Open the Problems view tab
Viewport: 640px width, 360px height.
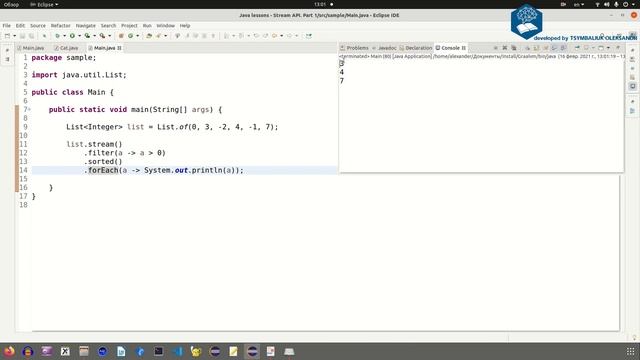pyautogui.click(x=354, y=48)
